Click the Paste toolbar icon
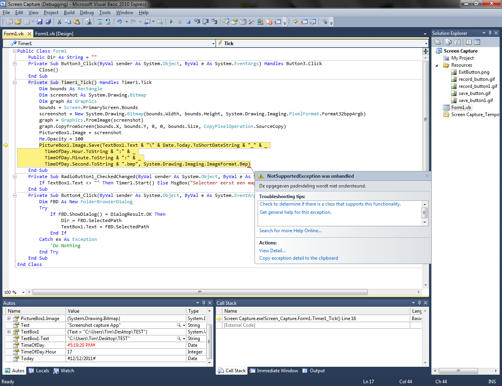 tap(77, 22)
